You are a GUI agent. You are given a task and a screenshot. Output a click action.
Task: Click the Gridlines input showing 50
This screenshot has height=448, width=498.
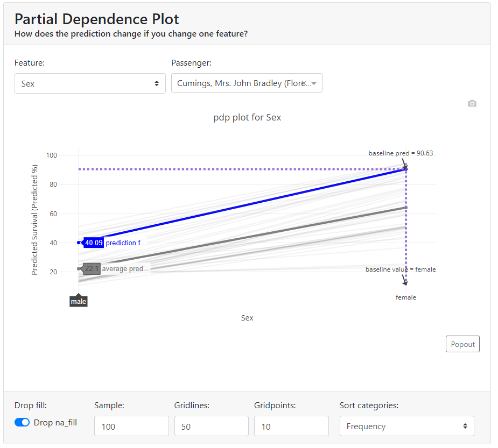pos(211,425)
